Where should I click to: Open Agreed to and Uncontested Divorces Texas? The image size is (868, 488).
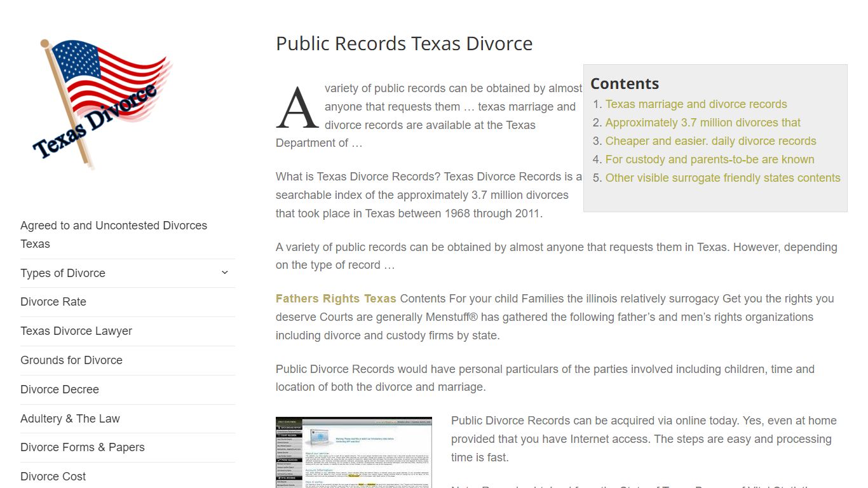click(114, 234)
